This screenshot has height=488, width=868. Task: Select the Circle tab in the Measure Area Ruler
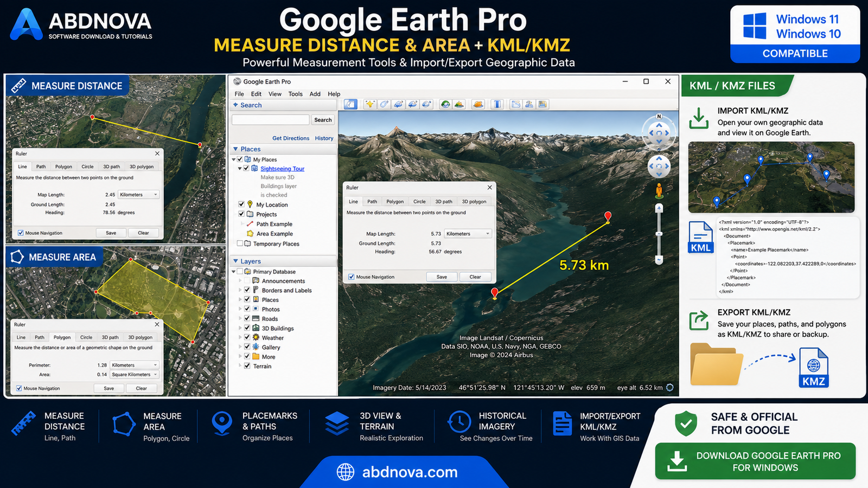click(x=86, y=337)
